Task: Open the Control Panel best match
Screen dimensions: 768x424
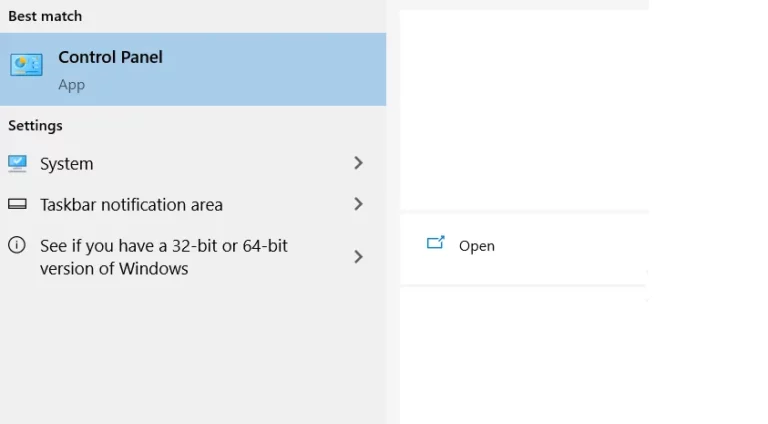Action: coord(193,70)
